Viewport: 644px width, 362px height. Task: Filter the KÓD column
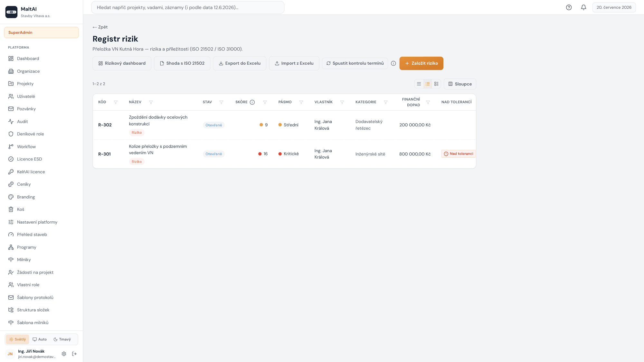[116, 102]
